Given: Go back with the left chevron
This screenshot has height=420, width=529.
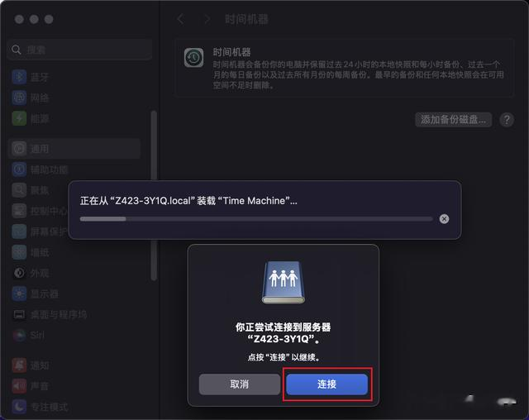Looking at the screenshot, I should [181, 19].
